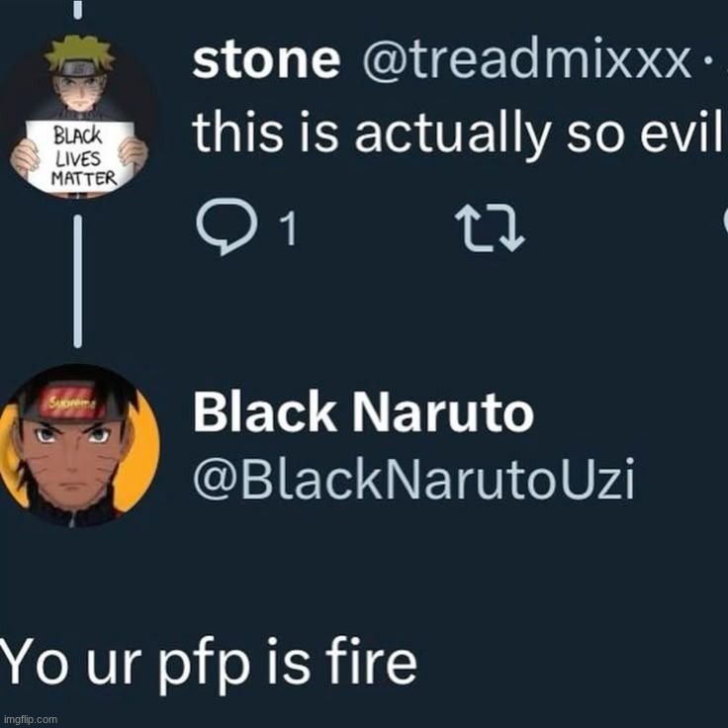The image size is (728, 728).
Task: Click the reply speech bubble icon
Action: tap(227, 227)
